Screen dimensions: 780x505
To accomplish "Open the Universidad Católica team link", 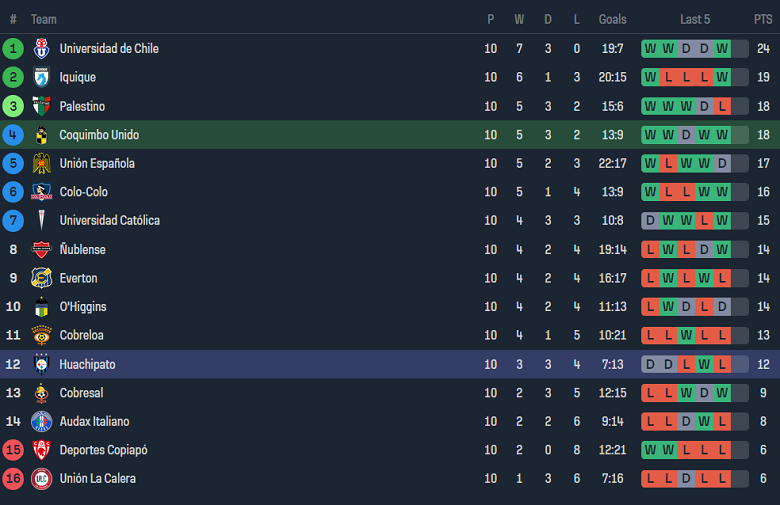I will tap(109, 220).
